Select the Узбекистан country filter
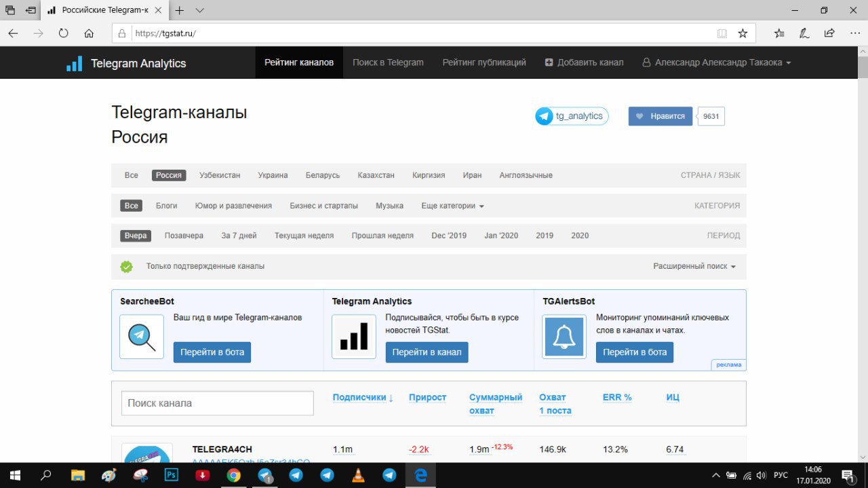Screen dimensions: 868x488 click(220, 175)
